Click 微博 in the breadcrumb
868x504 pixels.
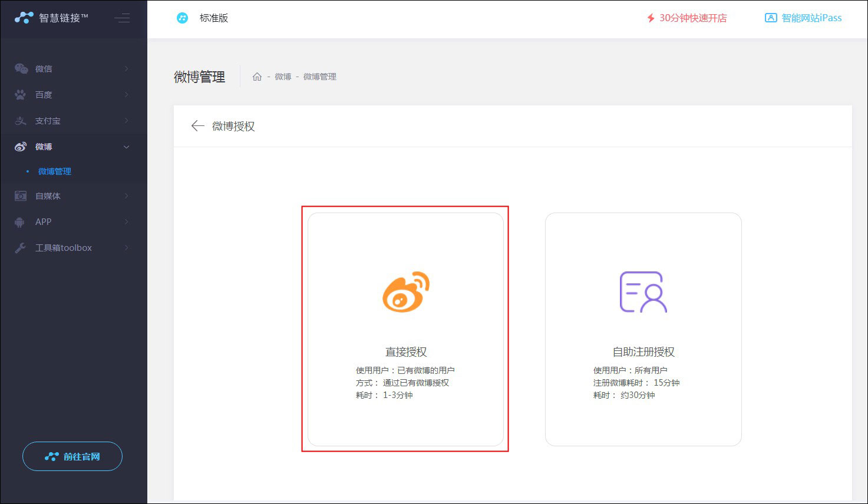283,77
